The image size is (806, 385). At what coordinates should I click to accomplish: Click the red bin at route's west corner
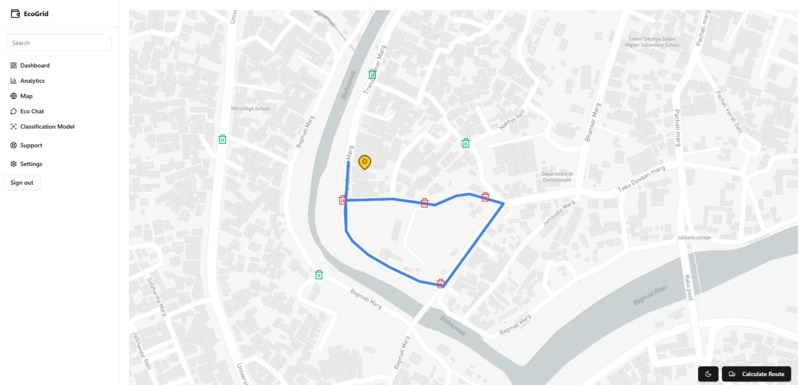coord(343,200)
